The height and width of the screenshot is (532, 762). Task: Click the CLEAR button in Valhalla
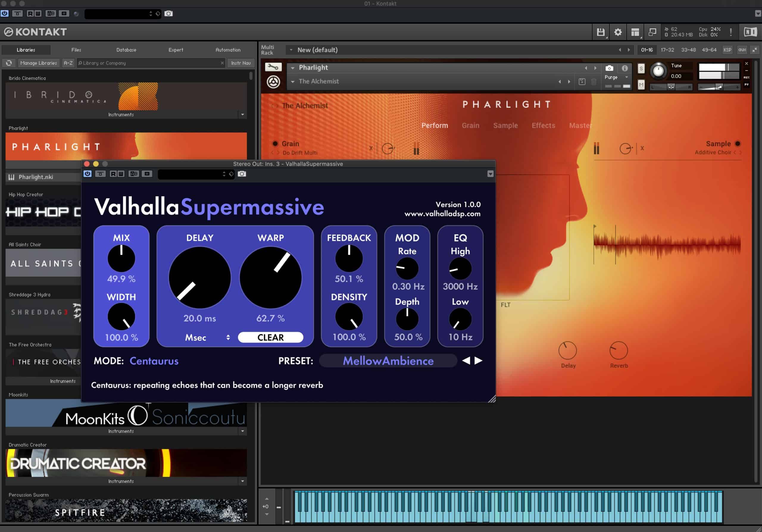pos(271,337)
